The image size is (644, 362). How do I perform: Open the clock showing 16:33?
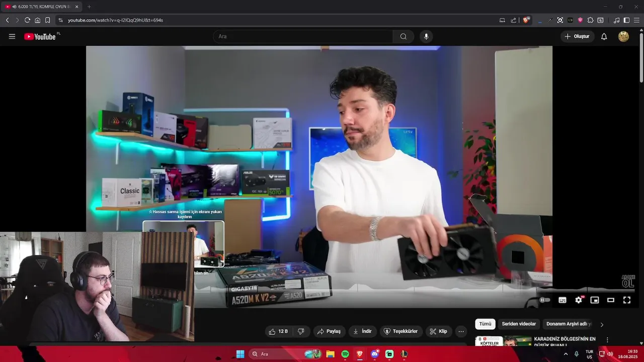coord(628,354)
